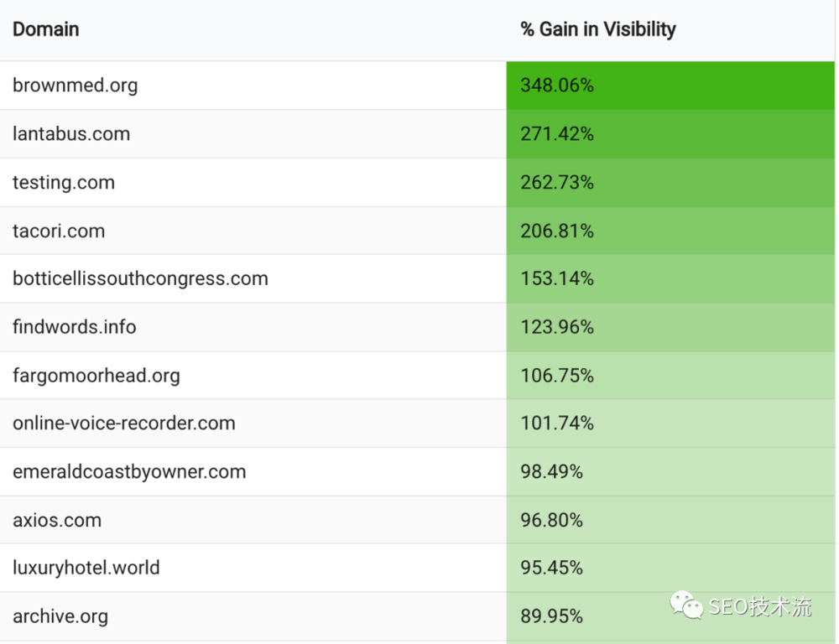Click the % Gain in Visibility header
Image resolution: width=839 pixels, height=644 pixels.
coord(597,29)
